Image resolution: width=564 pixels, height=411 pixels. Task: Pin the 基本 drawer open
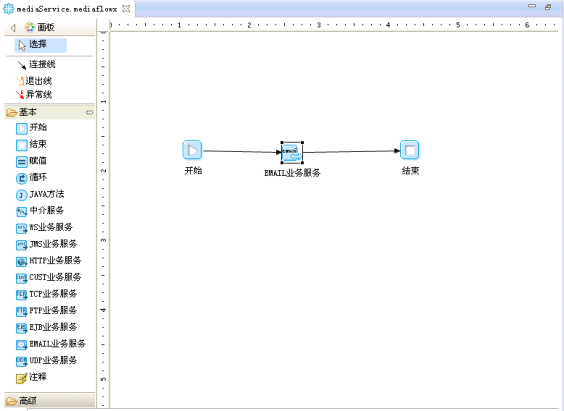89,113
